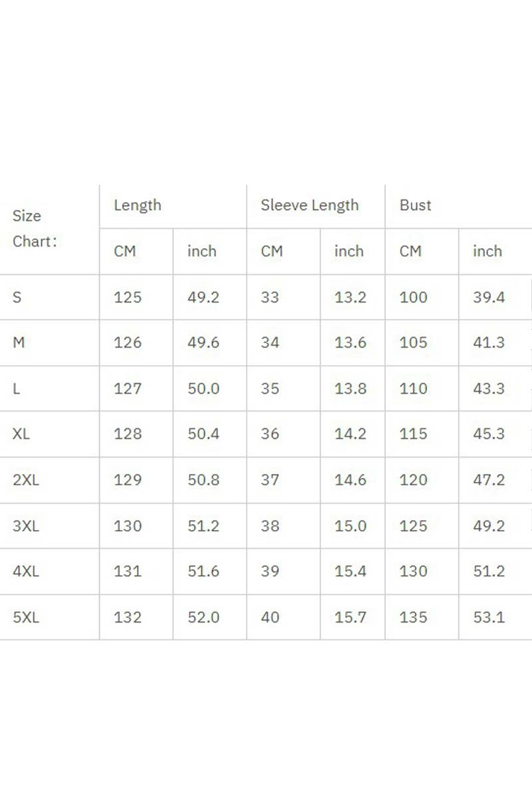Click the 53.1 inch bust value
Image resolution: width=532 pixels, height=798 pixels.
point(489,617)
